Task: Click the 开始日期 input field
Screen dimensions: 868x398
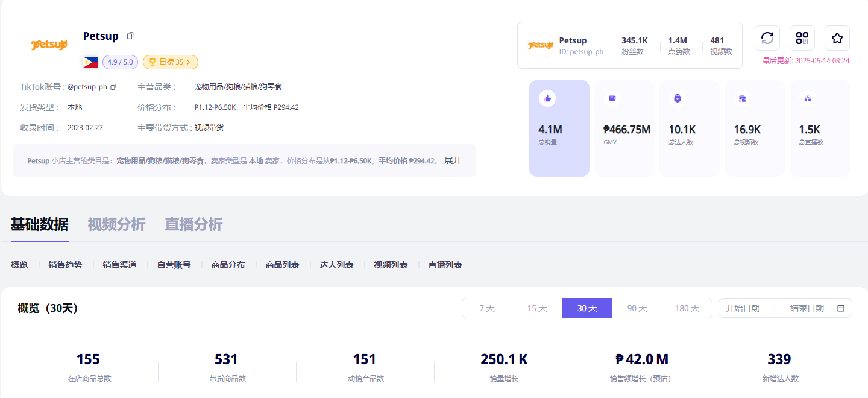Action: [x=743, y=308]
